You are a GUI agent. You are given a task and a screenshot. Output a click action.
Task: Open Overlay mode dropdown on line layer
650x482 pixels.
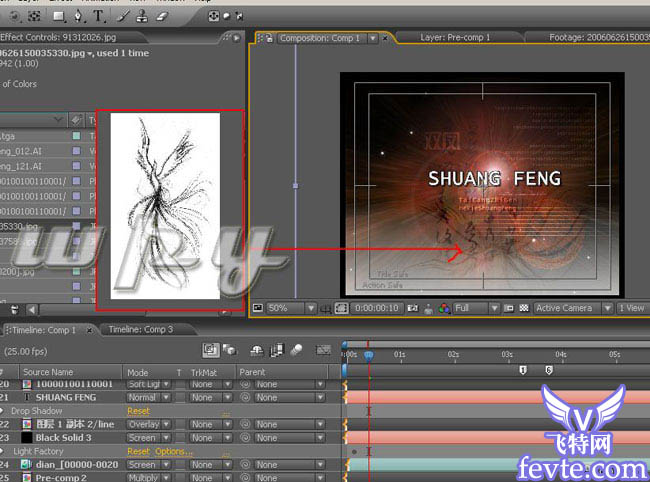pos(148,424)
